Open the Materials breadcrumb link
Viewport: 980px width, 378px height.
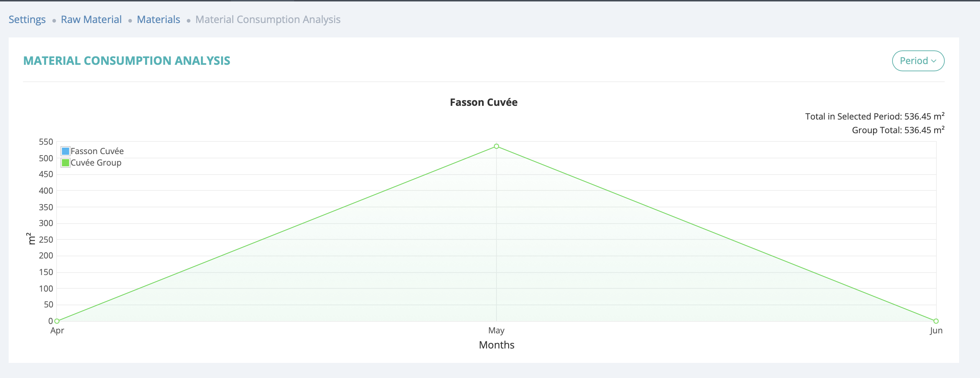(x=158, y=20)
